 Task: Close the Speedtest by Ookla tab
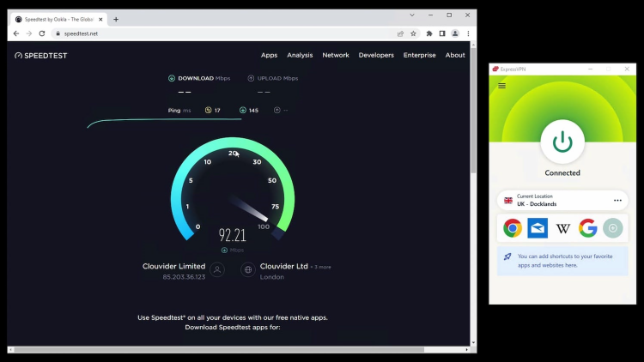tap(100, 19)
